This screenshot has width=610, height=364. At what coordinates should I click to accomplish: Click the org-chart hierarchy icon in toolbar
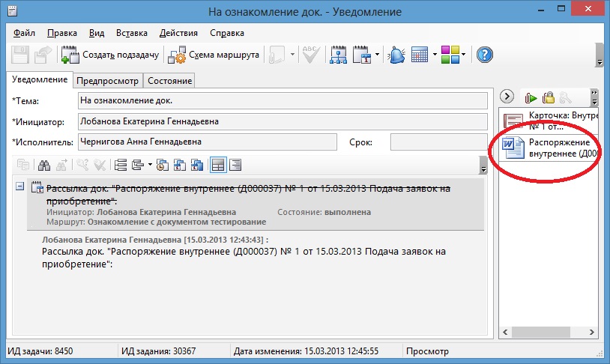click(338, 55)
